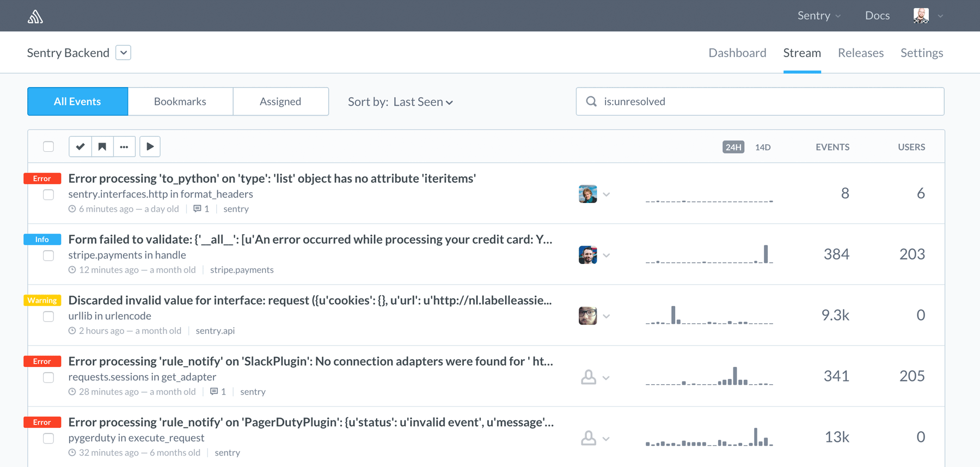The width and height of the screenshot is (980, 467).
Task: Open the 'to_python' list object error issue
Action: click(272, 179)
